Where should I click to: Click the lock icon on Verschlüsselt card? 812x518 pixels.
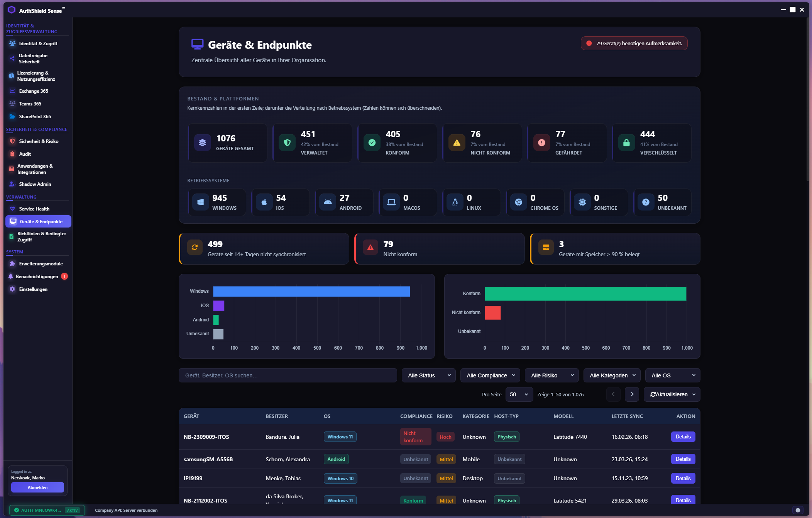(x=626, y=143)
